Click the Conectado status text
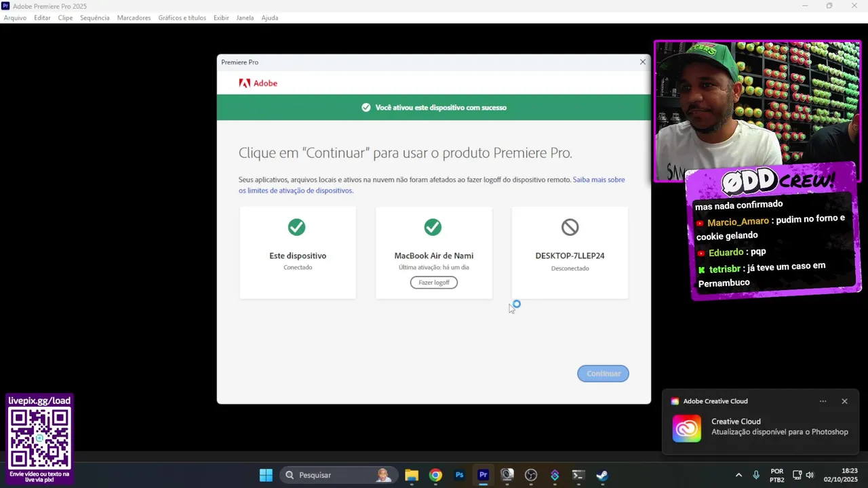 pyautogui.click(x=298, y=267)
